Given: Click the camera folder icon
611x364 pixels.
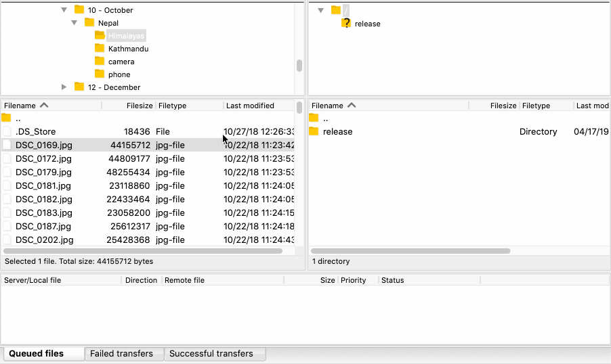Looking at the screenshot, I should click(100, 61).
